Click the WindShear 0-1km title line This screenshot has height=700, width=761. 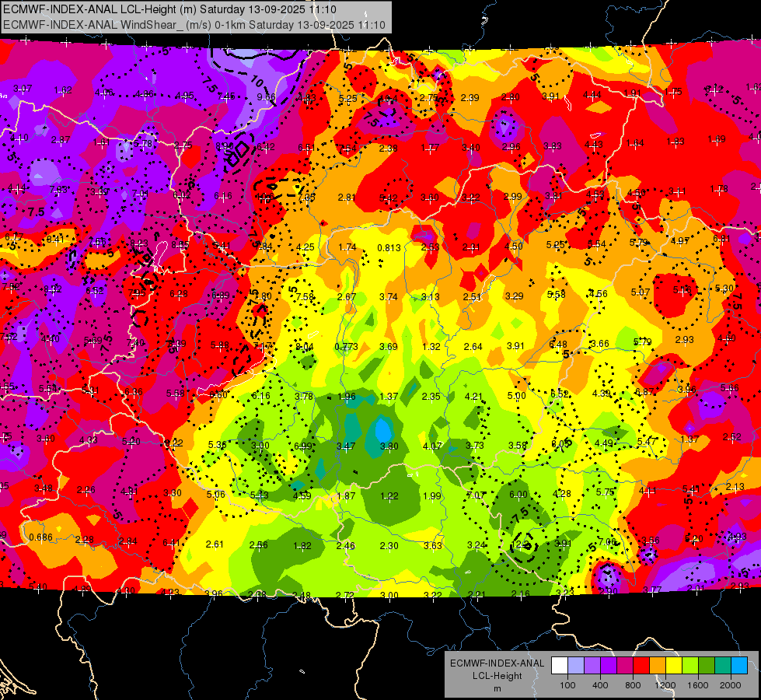tap(194, 25)
